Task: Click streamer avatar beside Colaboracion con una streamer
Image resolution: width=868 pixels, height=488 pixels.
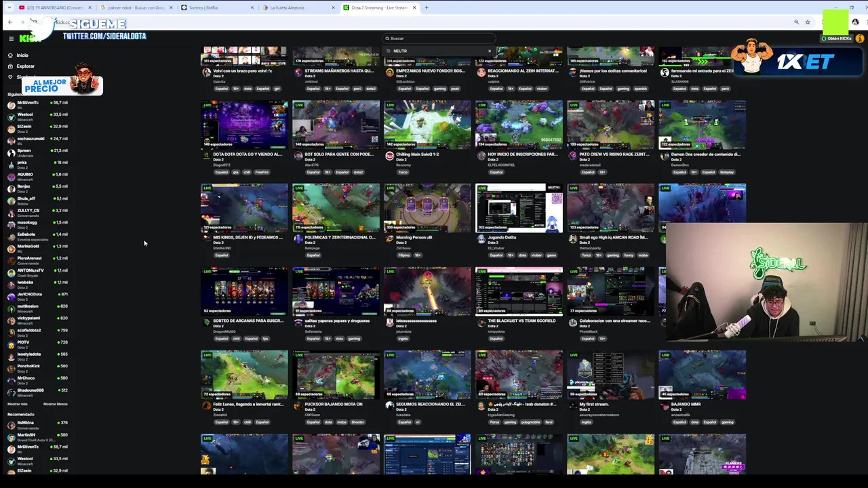Action: pos(572,323)
